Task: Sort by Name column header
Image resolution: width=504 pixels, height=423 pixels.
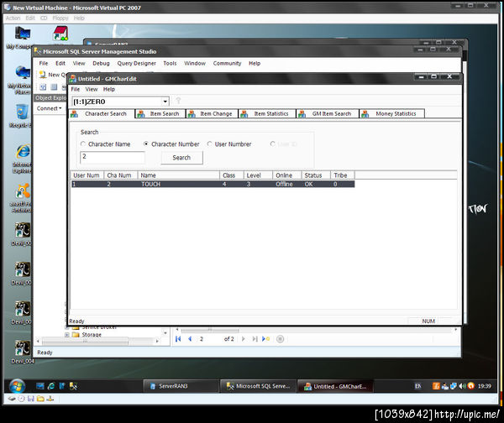Action: 178,175
